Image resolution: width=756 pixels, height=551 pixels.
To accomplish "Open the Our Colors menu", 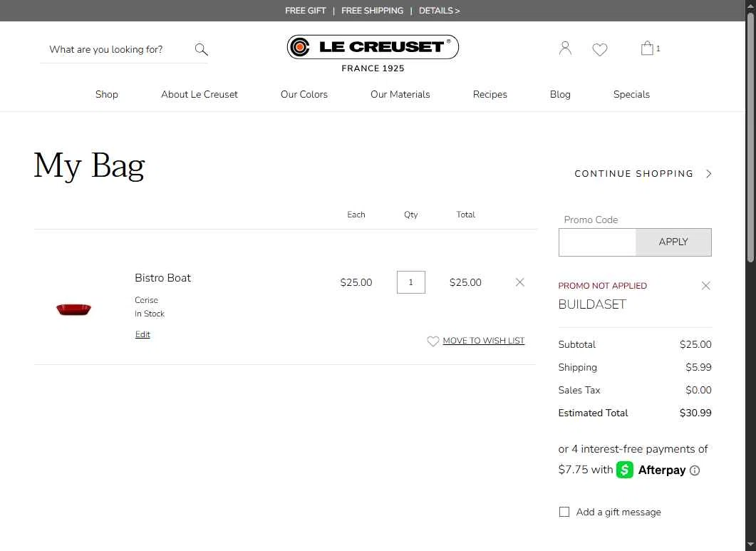I will (304, 95).
